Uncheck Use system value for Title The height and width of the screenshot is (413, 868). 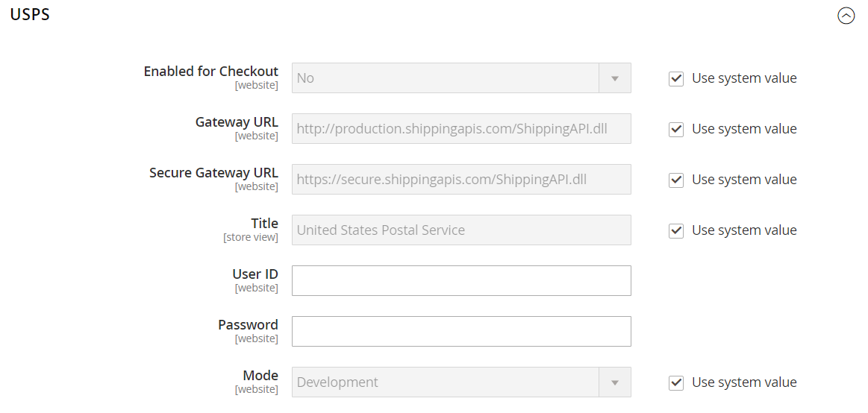coord(676,230)
